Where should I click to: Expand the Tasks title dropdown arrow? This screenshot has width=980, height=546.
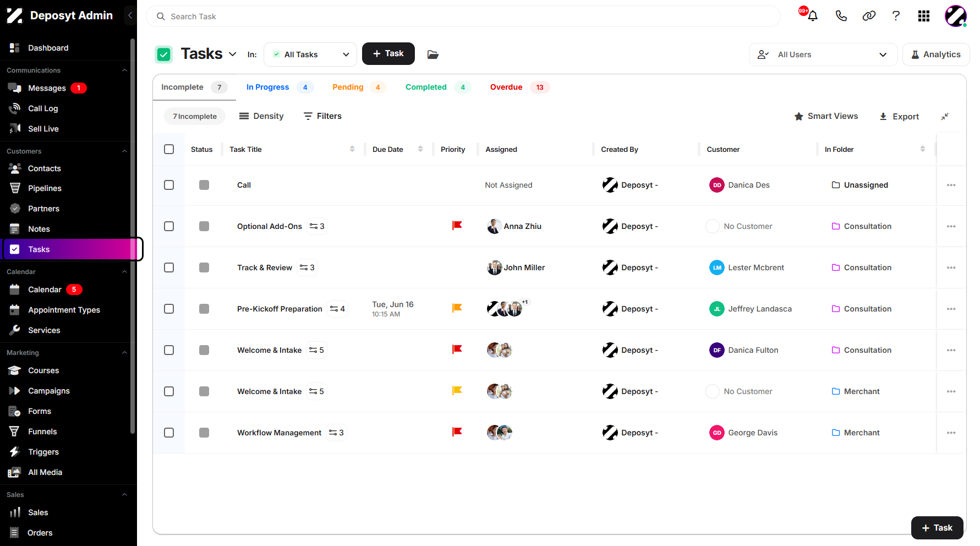coord(232,54)
